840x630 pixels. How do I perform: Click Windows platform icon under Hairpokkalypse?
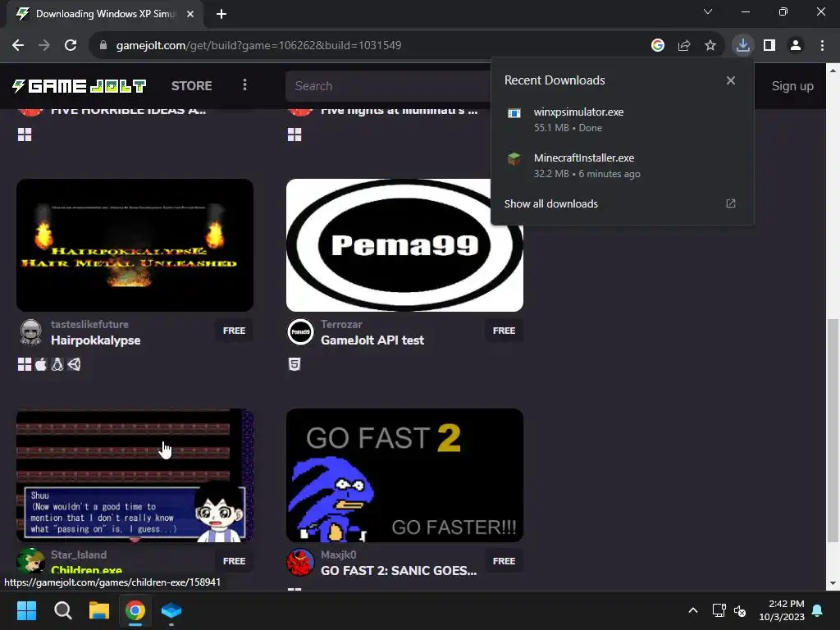click(x=25, y=364)
